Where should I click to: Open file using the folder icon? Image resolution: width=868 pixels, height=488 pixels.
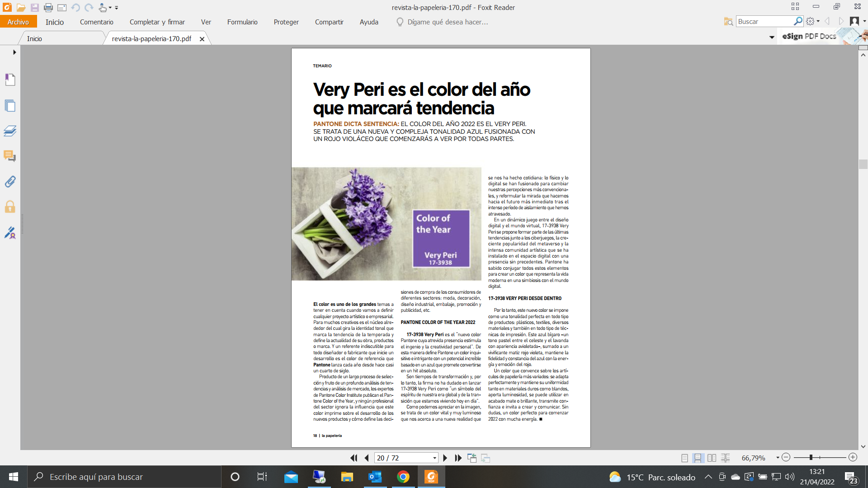(21, 7)
